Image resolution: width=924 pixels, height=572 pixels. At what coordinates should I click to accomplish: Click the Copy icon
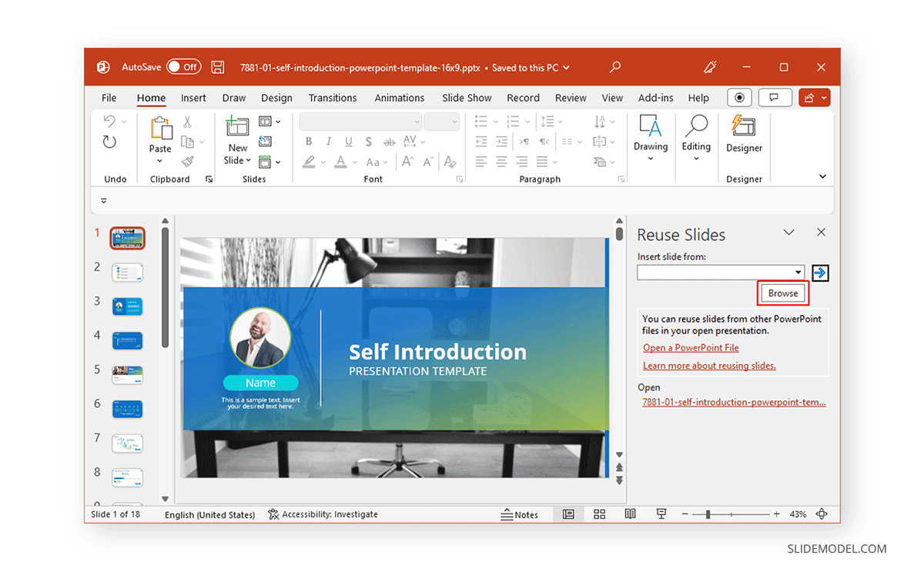point(187,142)
